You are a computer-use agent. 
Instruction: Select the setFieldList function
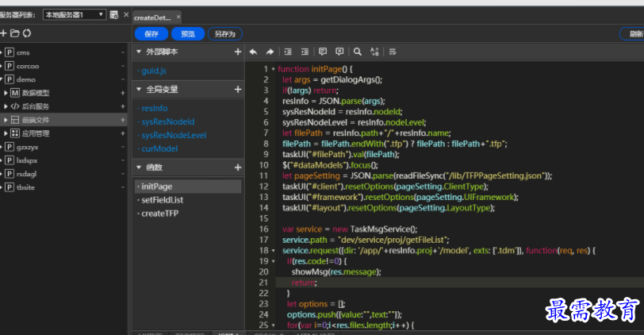163,200
